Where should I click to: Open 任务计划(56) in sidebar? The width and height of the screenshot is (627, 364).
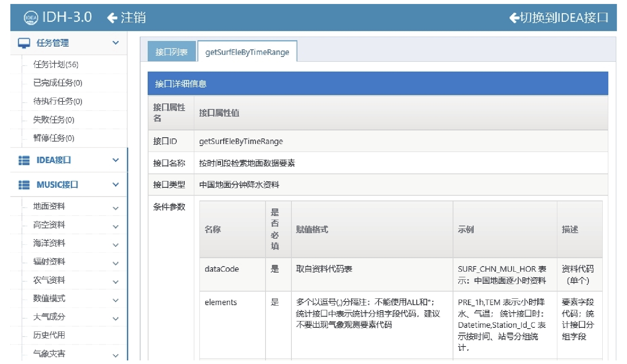click(56, 64)
